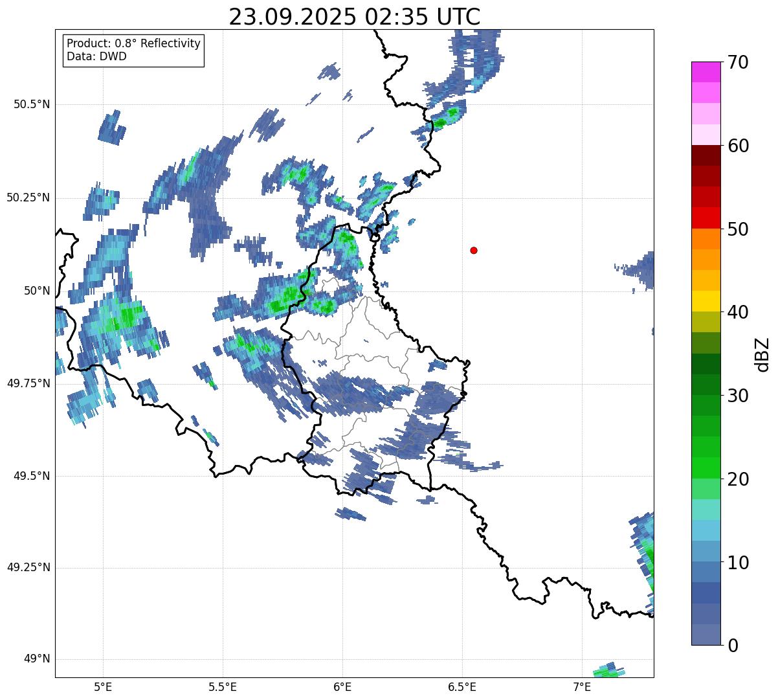778x700 pixels.
Task: Click the 'Product: 0.8° Reflectivity' label
Action: (134, 43)
